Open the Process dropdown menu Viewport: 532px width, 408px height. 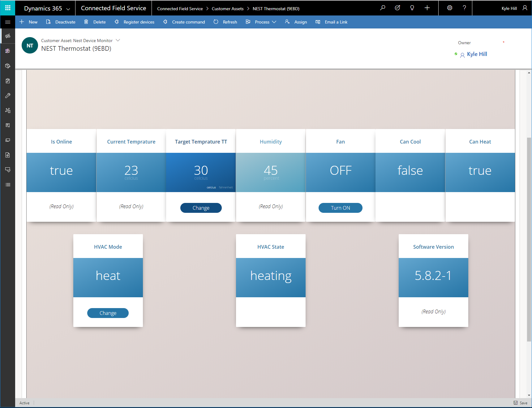(261, 22)
